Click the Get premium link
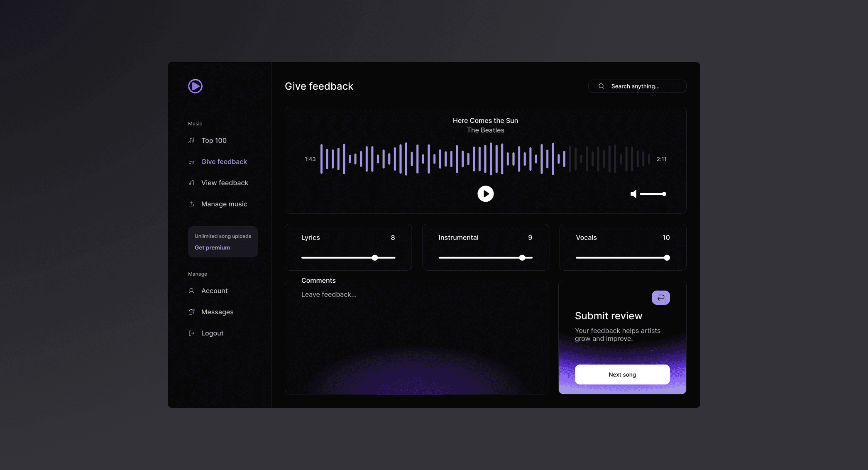Viewport: 868px width, 470px height. point(212,247)
